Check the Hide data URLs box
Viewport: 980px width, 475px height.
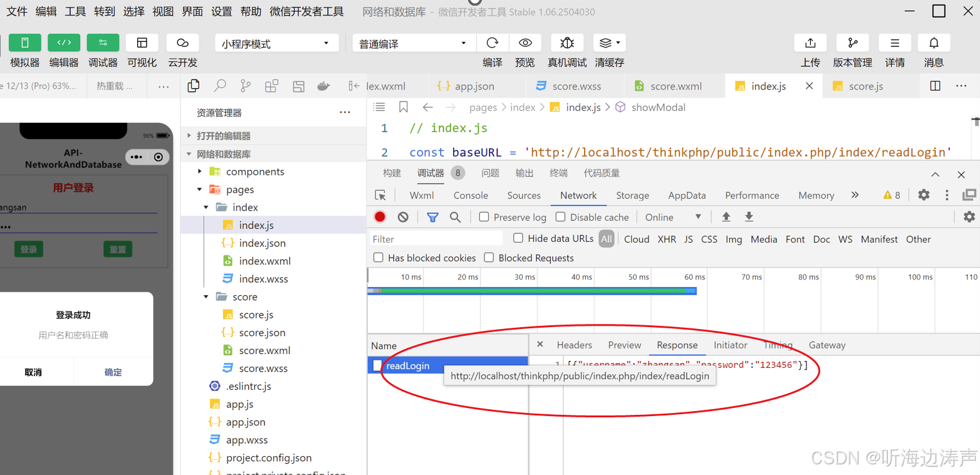518,238
